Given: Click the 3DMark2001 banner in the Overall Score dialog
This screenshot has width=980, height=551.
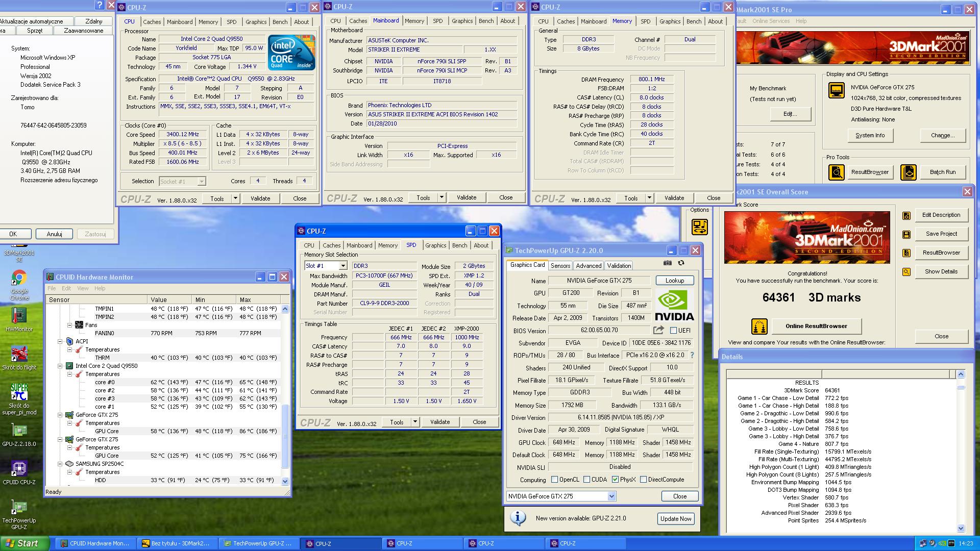Looking at the screenshot, I should coord(807,238).
